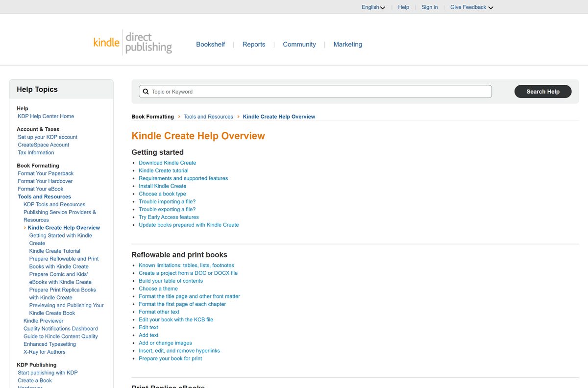588x388 pixels.
Task: Open Requirements and supported features
Action: (183, 178)
